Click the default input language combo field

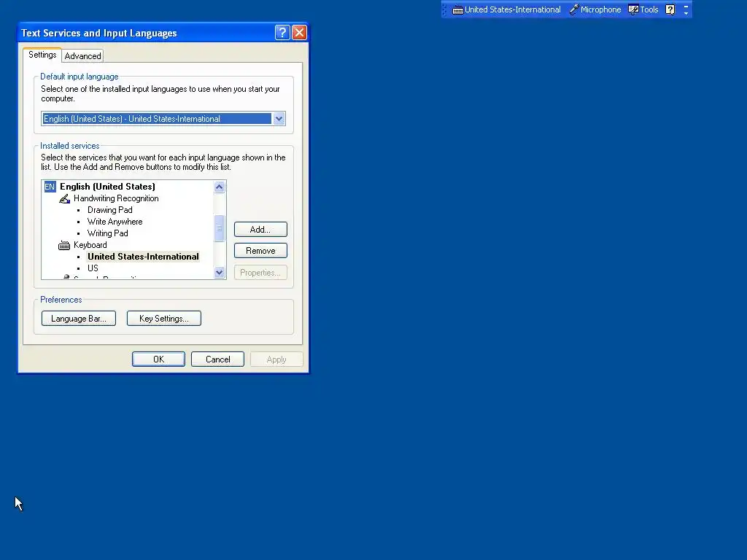pyautogui.click(x=163, y=119)
